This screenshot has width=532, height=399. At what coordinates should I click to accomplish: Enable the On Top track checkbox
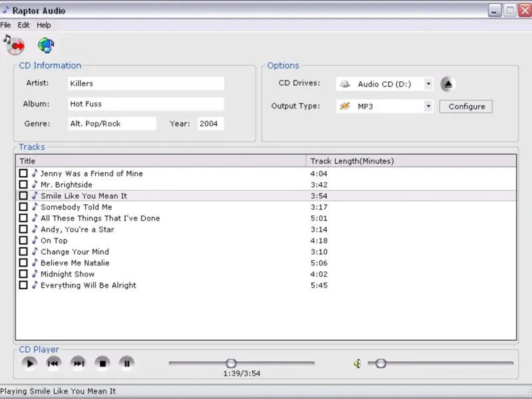(x=23, y=241)
